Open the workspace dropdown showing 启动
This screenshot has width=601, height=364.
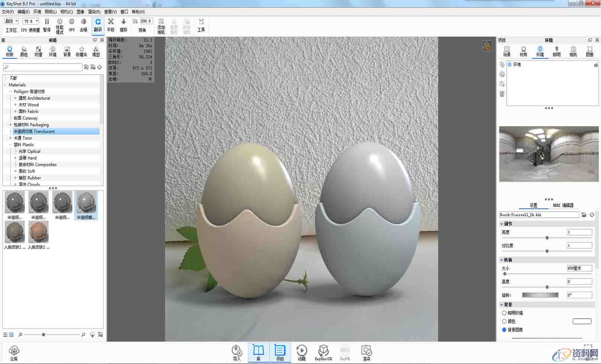11,21
